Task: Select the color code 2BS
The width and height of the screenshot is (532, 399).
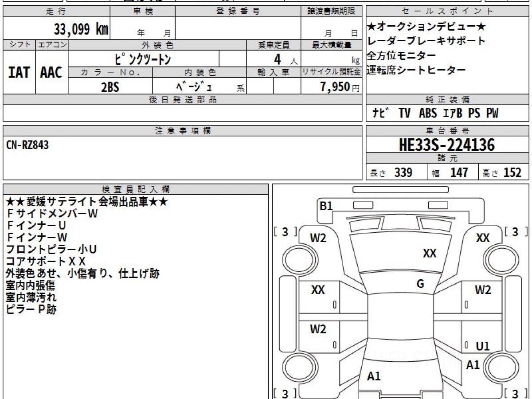Action: [x=110, y=86]
